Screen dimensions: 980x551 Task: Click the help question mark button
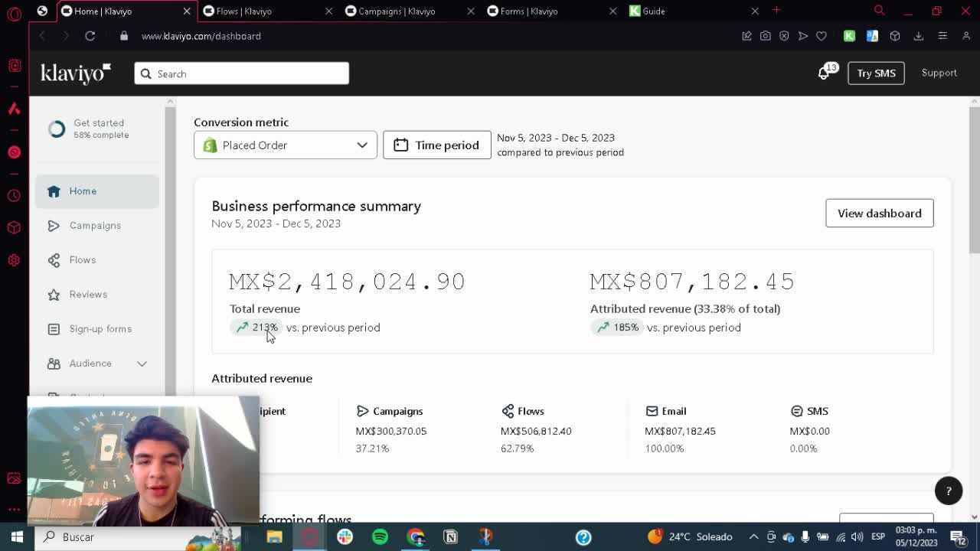(x=948, y=491)
